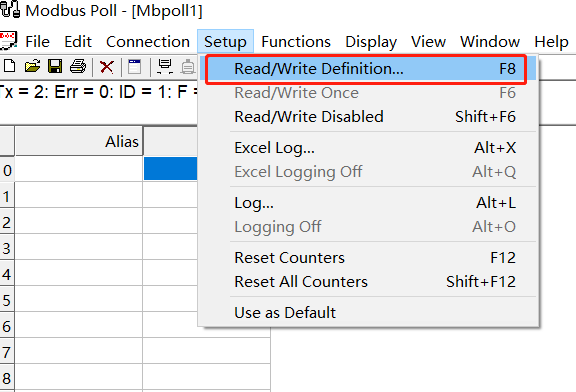Click the window definition toolbar icon

coord(134,66)
